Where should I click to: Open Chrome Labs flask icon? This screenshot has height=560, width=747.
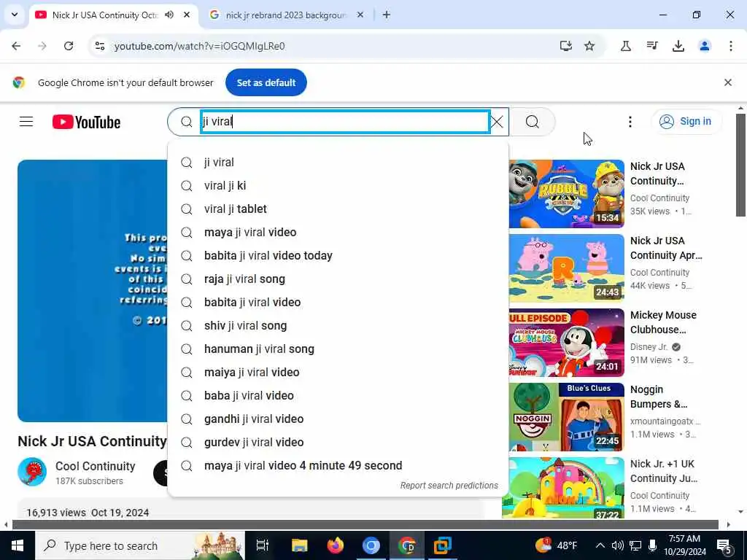pos(625,46)
